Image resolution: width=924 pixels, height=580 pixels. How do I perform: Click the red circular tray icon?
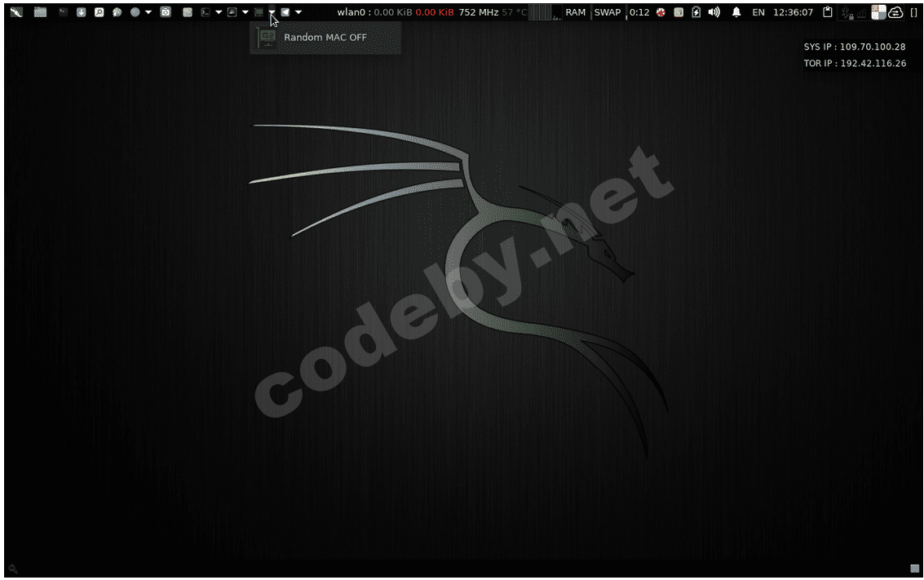(661, 11)
